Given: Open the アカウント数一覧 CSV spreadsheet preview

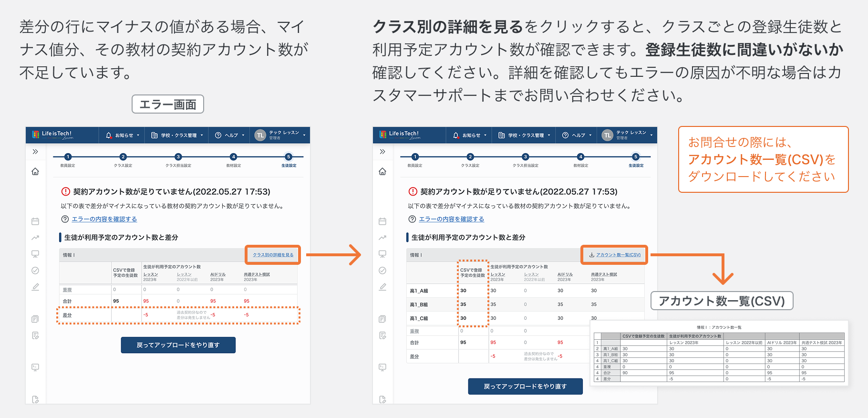Looking at the screenshot, I should [x=719, y=353].
